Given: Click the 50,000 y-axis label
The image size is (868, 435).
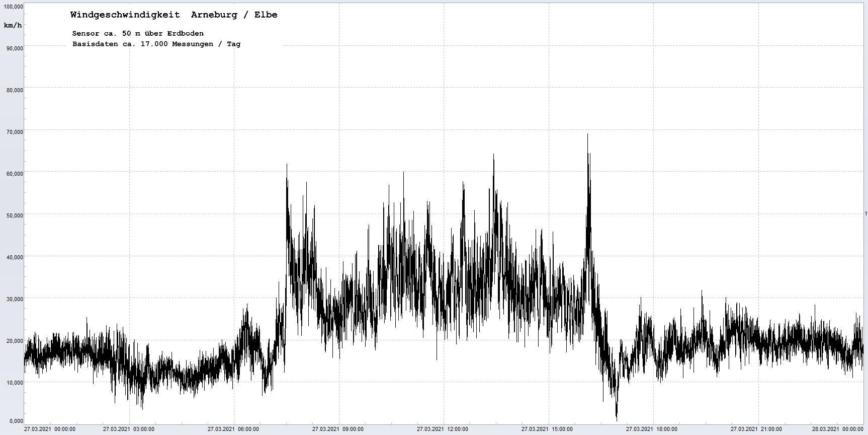Looking at the screenshot, I should [14, 215].
